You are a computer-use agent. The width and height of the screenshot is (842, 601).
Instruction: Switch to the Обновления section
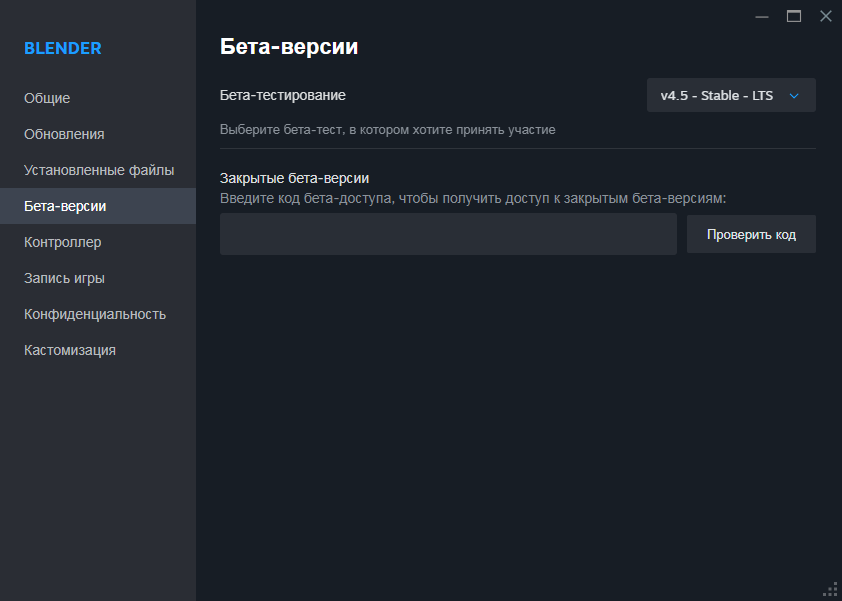64,134
